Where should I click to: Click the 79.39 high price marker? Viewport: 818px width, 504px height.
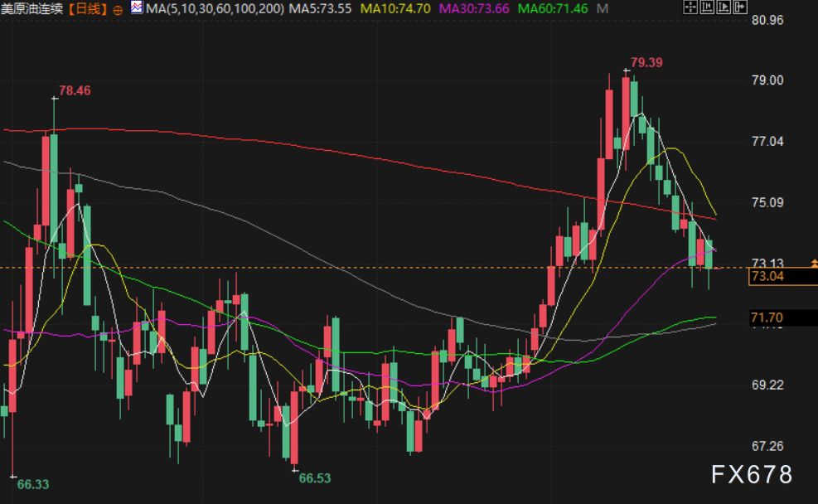point(646,62)
